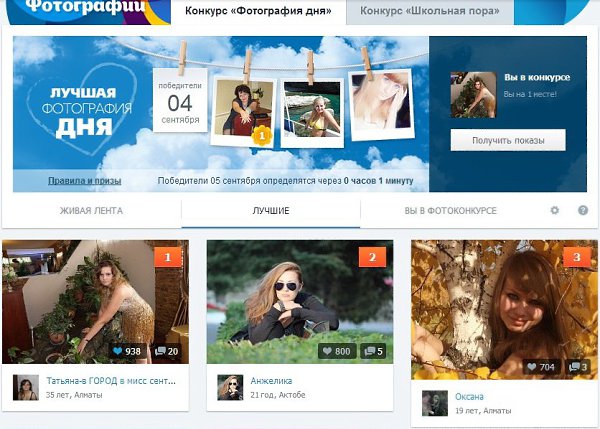This screenshot has width=600, height=429.
Task: View the second winner photo on clothesline
Action: (x=311, y=109)
